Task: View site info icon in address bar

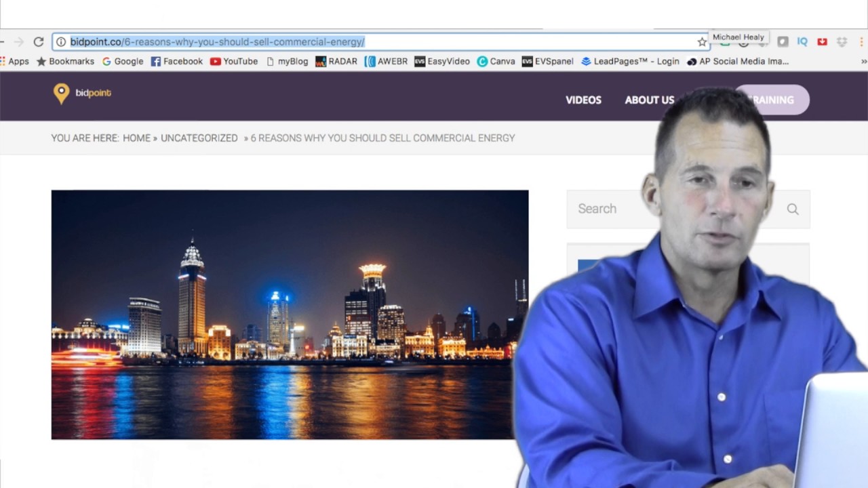Action: [60, 42]
